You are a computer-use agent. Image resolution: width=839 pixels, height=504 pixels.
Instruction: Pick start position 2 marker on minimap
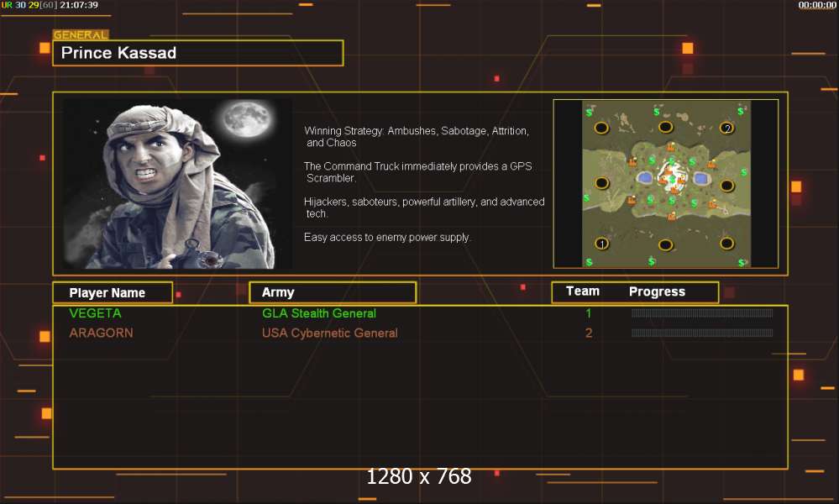tap(726, 129)
